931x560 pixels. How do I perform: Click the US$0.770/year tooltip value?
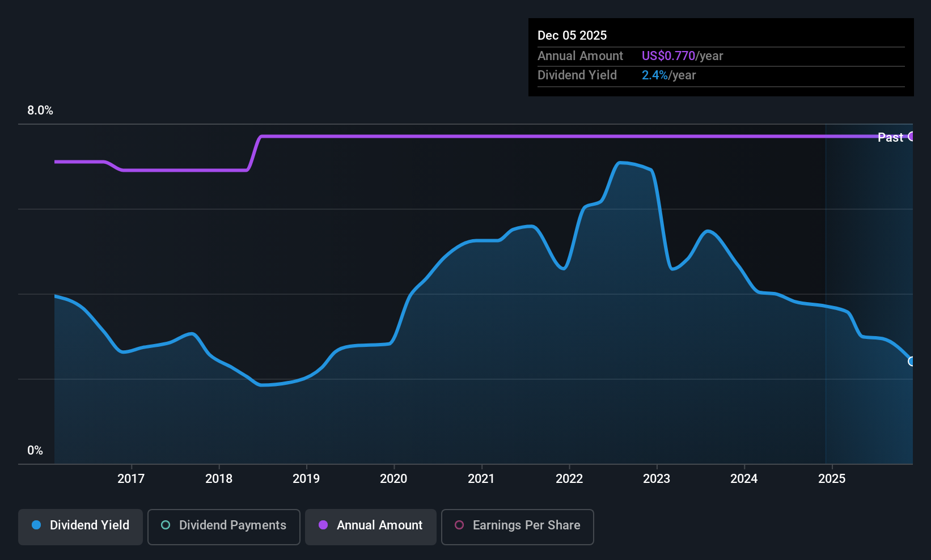point(682,56)
